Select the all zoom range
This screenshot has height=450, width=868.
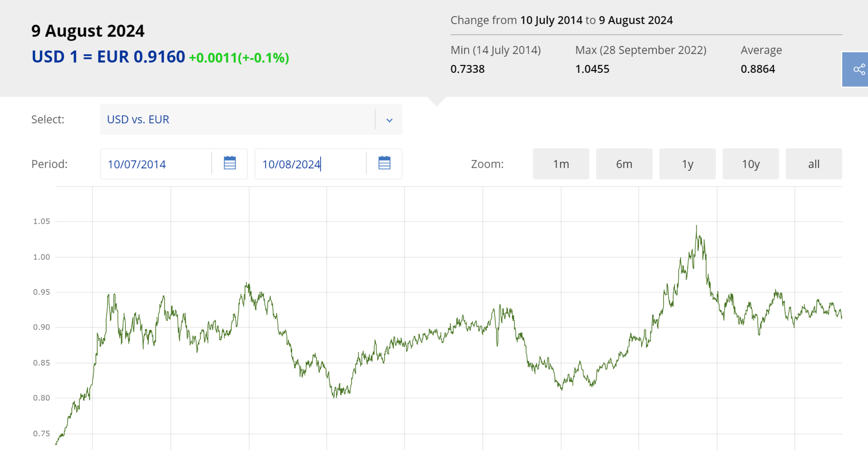[x=813, y=164]
